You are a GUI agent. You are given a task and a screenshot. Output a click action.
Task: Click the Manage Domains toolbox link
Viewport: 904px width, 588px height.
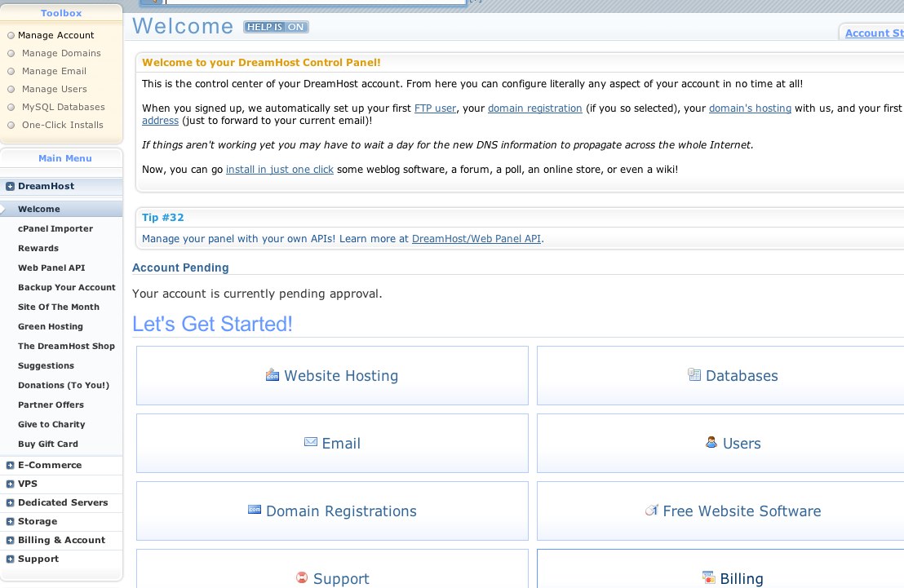point(61,53)
